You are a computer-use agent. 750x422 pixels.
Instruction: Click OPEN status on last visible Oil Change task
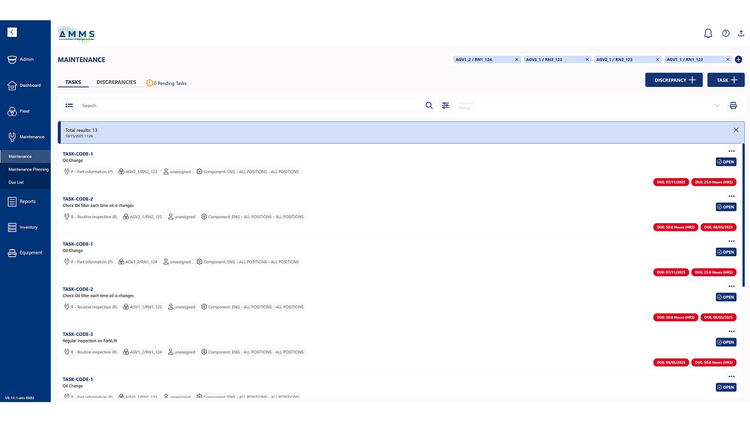click(726, 387)
